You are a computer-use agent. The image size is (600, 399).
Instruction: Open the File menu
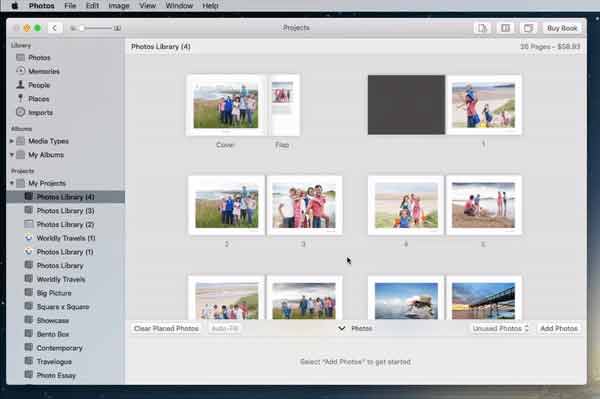[x=70, y=6]
